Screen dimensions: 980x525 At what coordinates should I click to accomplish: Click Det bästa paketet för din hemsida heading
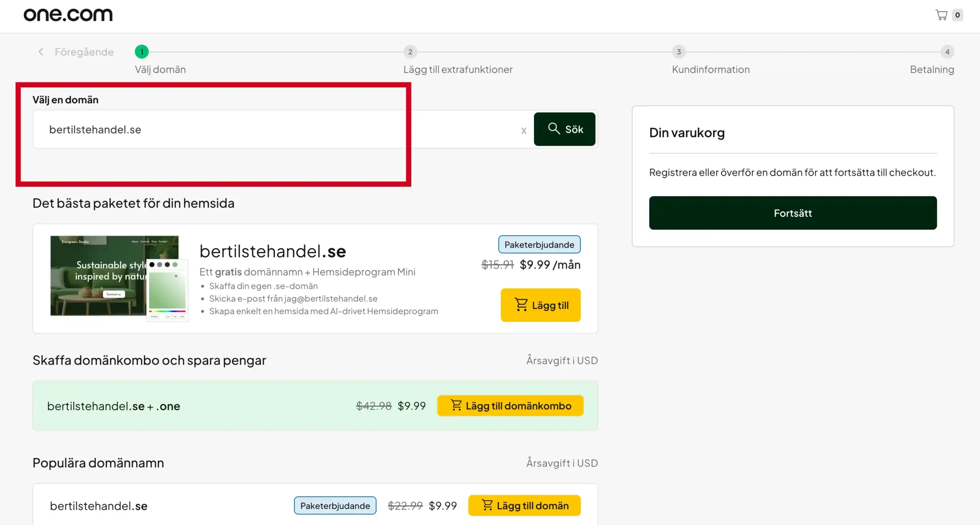tap(133, 203)
